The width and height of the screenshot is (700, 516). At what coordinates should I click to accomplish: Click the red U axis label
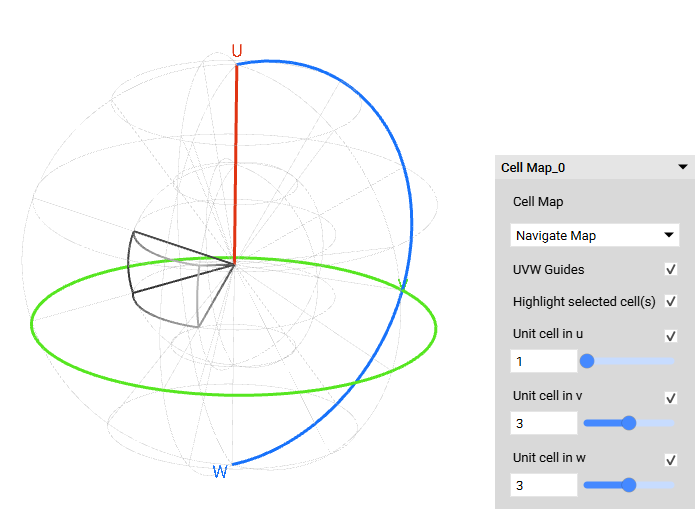(x=237, y=50)
